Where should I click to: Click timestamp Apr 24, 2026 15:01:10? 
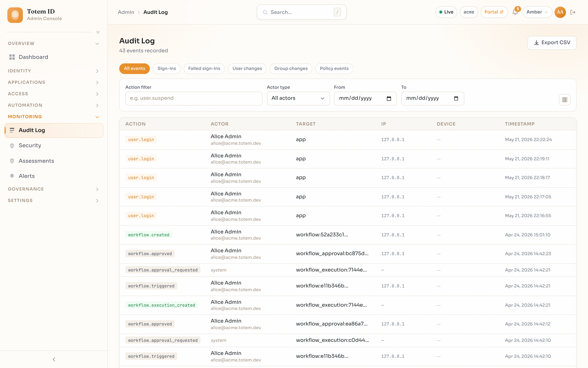[528, 235]
